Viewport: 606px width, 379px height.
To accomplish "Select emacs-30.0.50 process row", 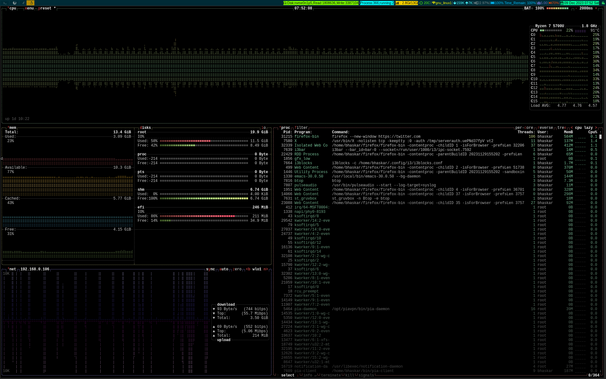I will click(438, 177).
